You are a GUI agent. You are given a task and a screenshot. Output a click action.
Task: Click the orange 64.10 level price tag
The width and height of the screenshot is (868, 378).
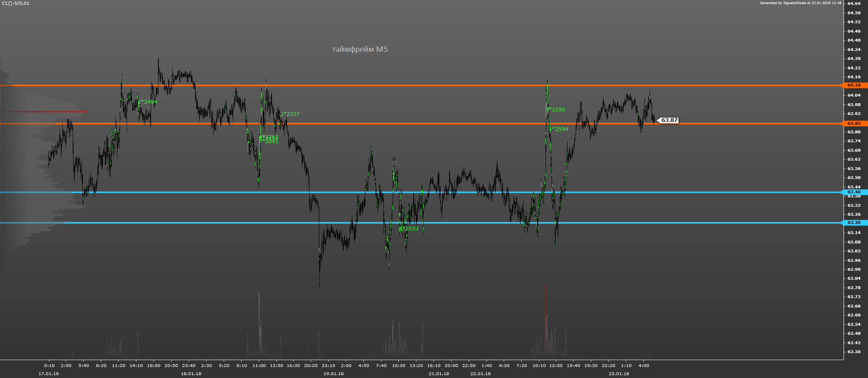click(x=854, y=85)
